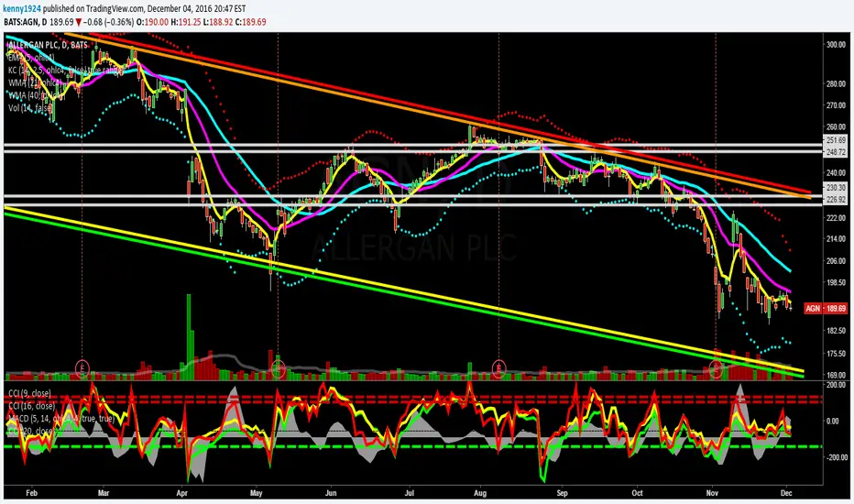
Task: Click the 280.00 price axis label
Action: pos(836,84)
